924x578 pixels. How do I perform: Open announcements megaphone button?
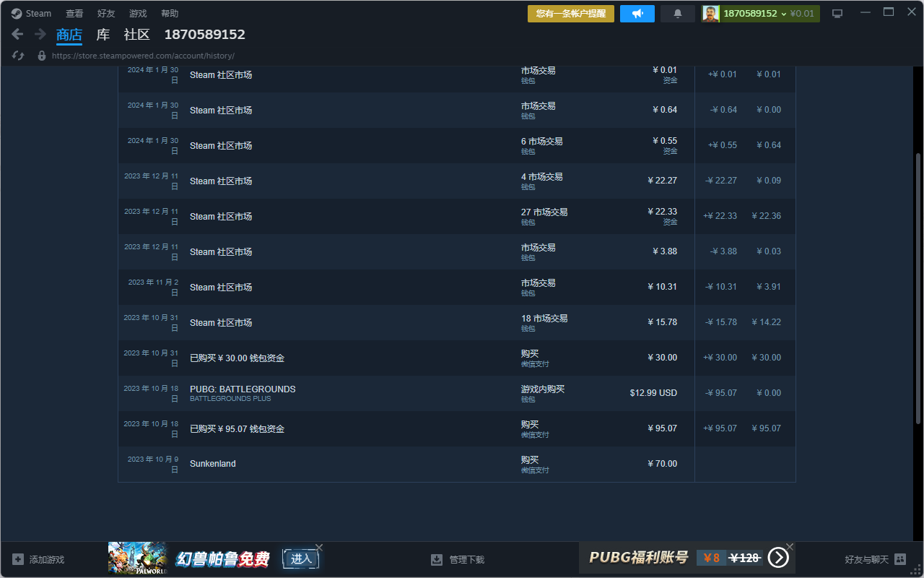tap(637, 14)
